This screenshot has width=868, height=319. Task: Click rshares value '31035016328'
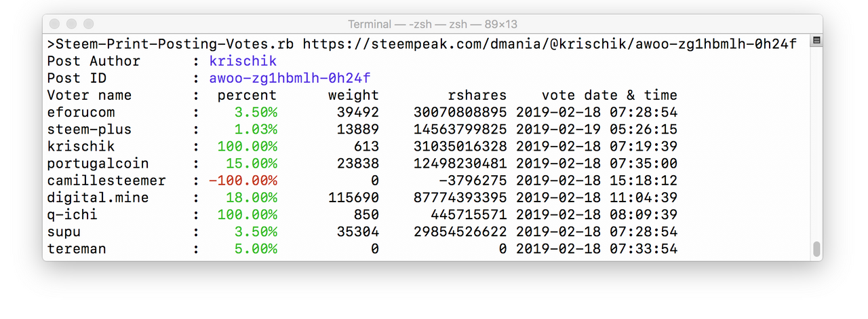tap(460, 146)
